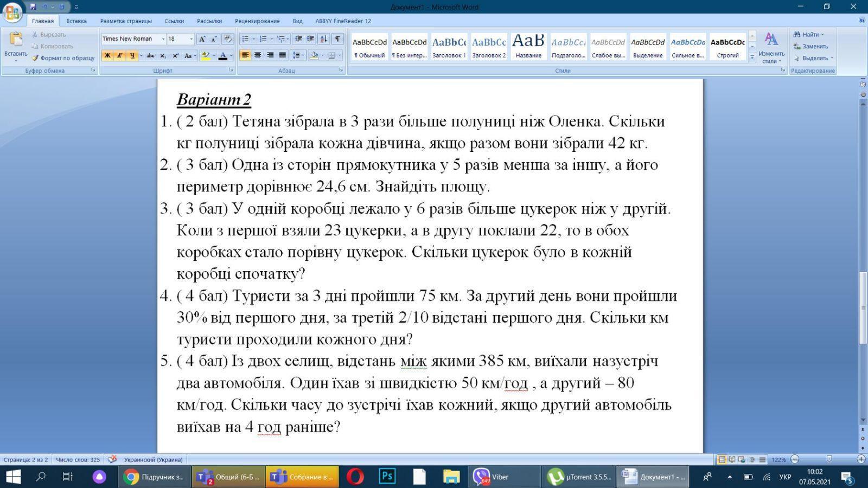This screenshot has width=868, height=488.
Task: Click the zoom slider handle in status bar
Action: pos(828,459)
